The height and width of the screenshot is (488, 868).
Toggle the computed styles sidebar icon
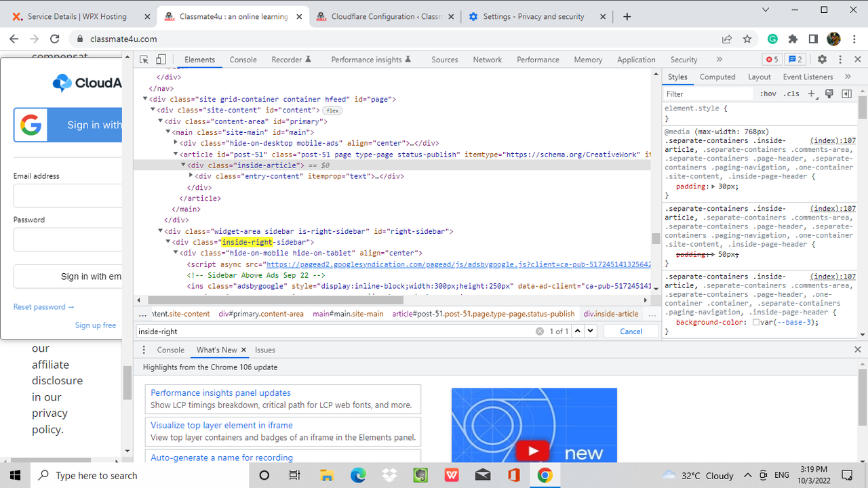coord(846,94)
